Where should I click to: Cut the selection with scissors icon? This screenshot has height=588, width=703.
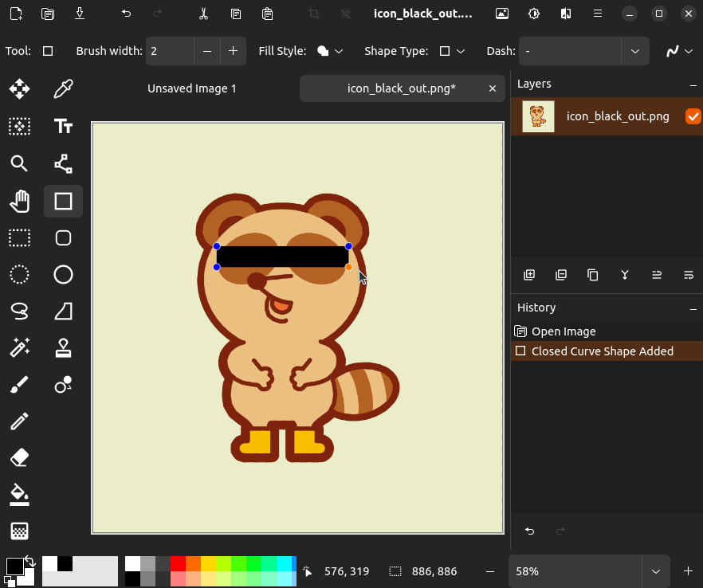coord(203,14)
